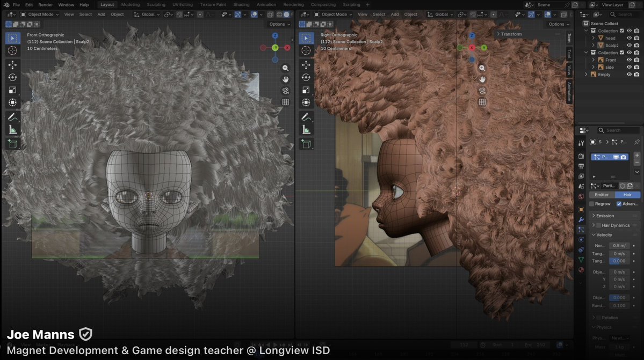Hide the Empty object in viewport
The height and width of the screenshot is (360, 644).
629,75
